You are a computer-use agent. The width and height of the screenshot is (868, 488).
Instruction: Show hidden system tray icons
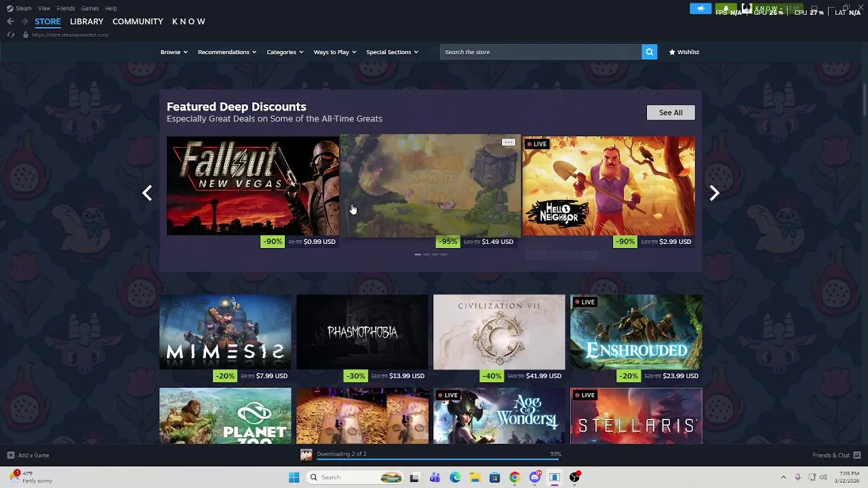click(x=783, y=477)
